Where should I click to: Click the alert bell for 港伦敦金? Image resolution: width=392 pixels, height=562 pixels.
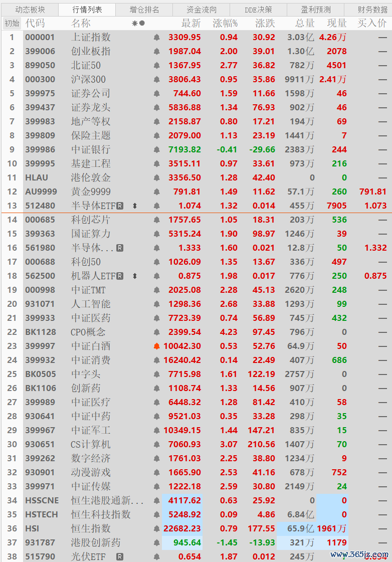click(156, 178)
